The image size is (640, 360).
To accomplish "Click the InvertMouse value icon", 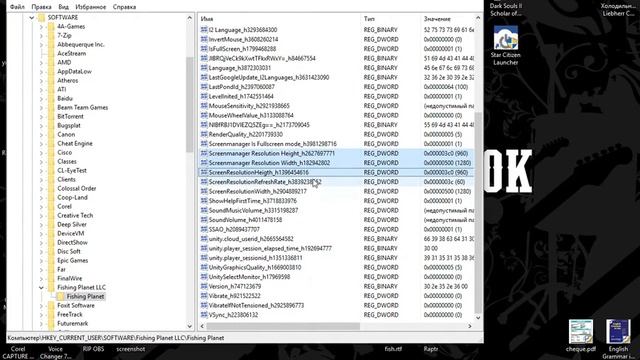I will 204,39.
